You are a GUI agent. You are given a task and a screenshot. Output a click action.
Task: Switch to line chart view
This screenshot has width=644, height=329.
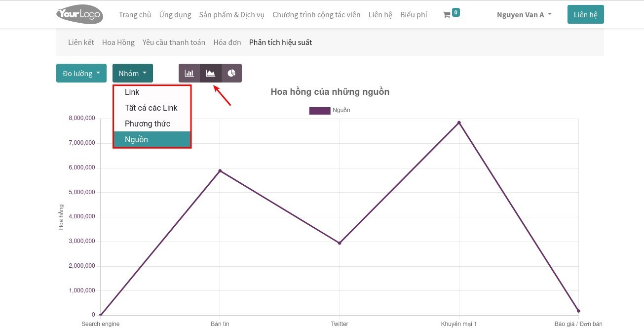[x=211, y=73]
